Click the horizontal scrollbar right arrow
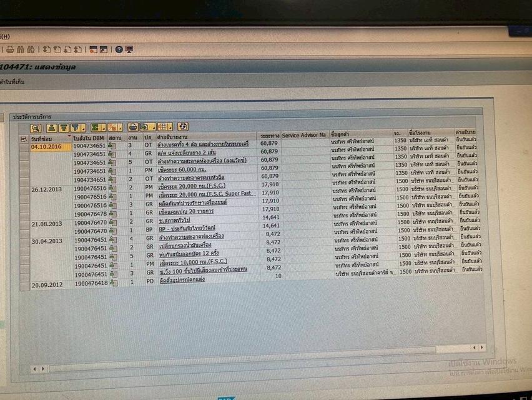532x400 pixels. click(x=481, y=347)
